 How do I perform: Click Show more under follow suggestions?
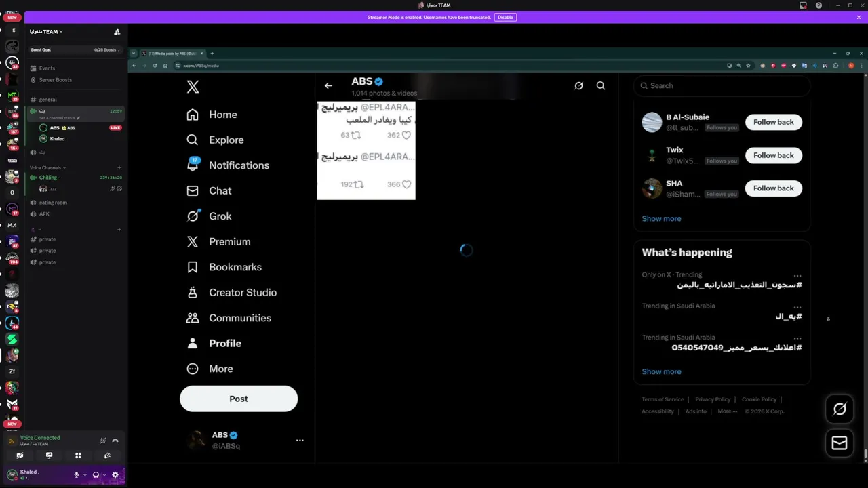pos(661,218)
